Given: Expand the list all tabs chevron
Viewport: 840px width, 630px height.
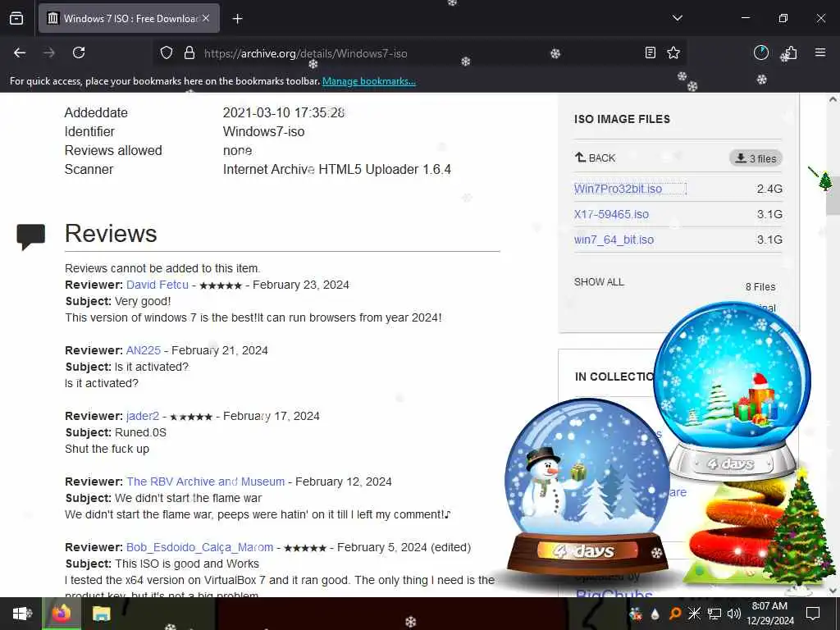Looking at the screenshot, I should pos(677,18).
